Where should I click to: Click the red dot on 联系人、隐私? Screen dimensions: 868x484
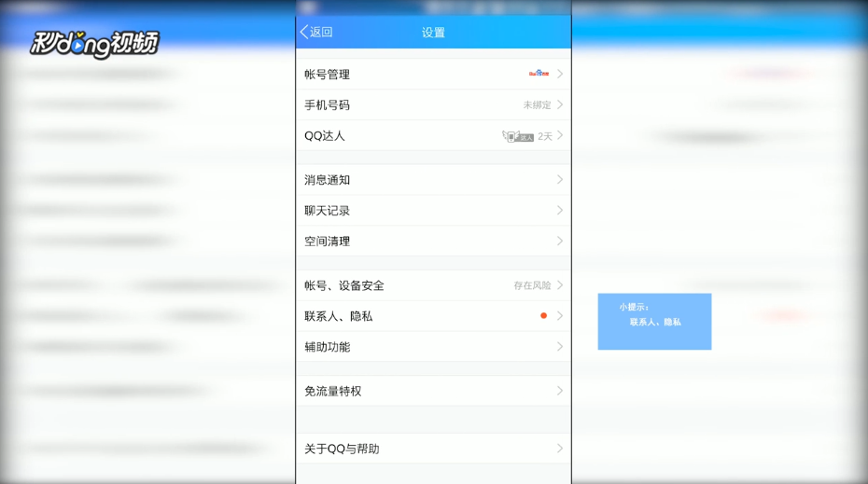coord(543,315)
